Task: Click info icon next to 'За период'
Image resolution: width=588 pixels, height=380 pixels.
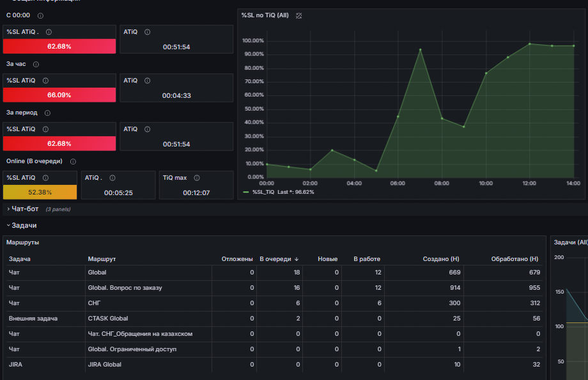Action: 48,113
